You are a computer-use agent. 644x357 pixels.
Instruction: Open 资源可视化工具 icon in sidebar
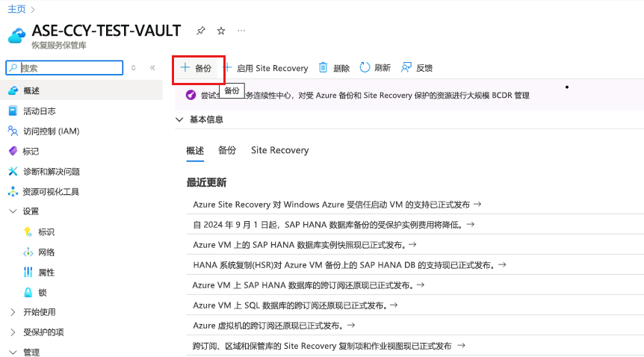click(13, 191)
